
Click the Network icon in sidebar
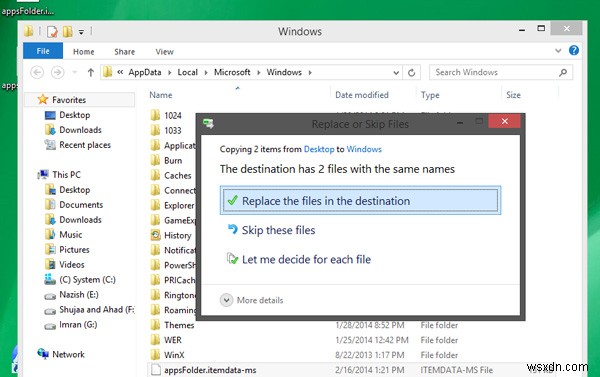pyautogui.click(x=43, y=354)
